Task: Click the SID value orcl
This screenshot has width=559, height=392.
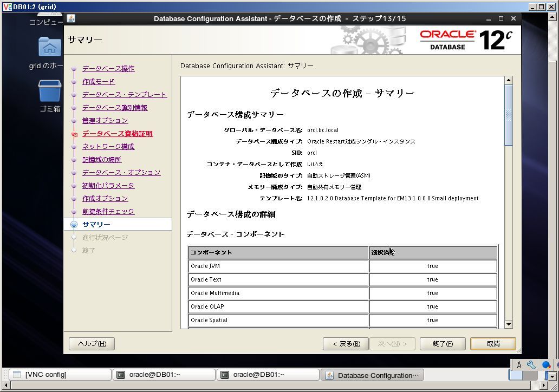Action: click(312, 153)
